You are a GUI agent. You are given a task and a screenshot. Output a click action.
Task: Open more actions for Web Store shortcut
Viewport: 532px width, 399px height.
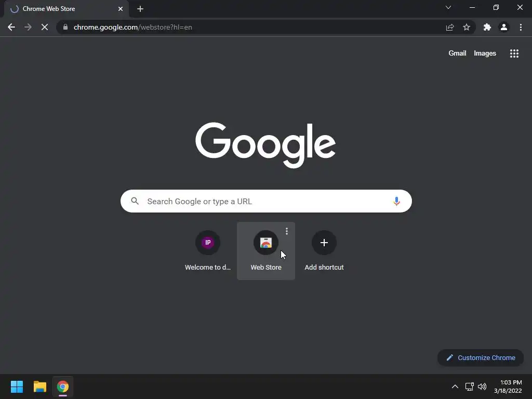287,231
